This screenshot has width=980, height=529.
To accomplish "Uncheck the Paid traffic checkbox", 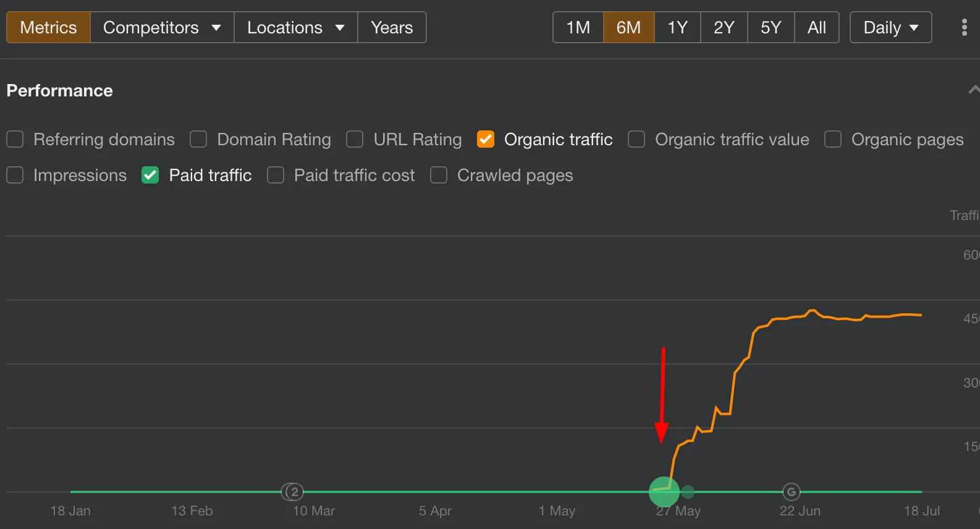I will pyautogui.click(x=150, y=176).
